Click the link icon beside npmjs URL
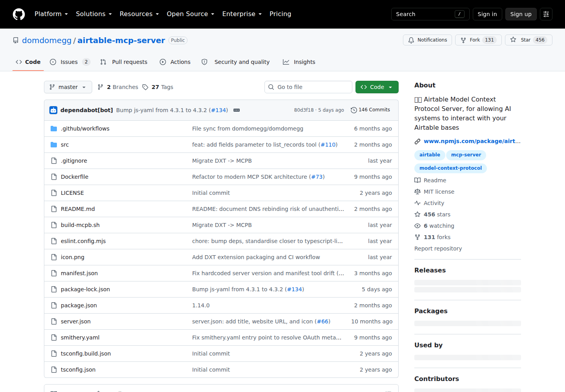Image resolution: width=565 pixels, height=392 pixels. [x=417, y=141]
